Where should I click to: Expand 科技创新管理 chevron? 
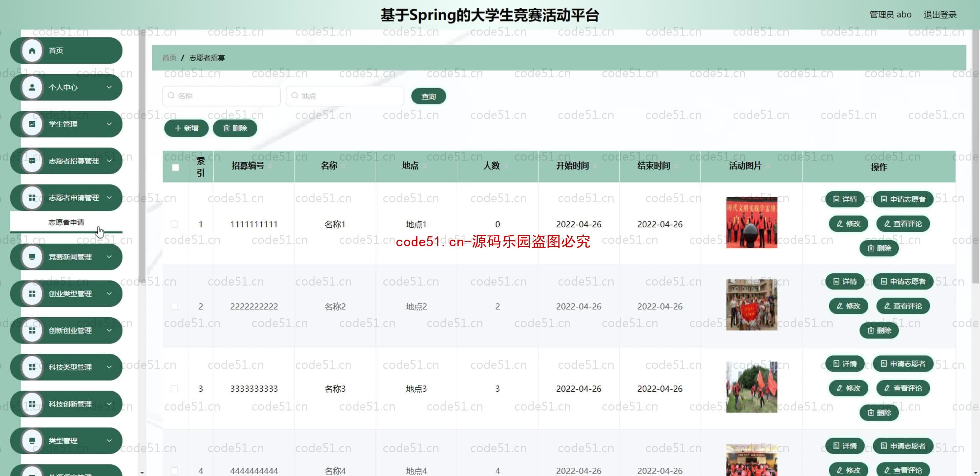coord(109,404)
